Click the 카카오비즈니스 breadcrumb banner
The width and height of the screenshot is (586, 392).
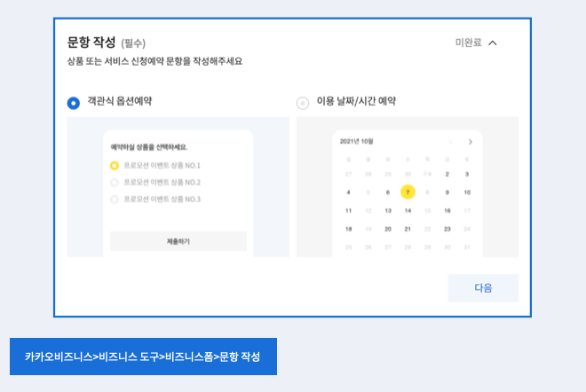pyautogui.click(x=143, y=357)
